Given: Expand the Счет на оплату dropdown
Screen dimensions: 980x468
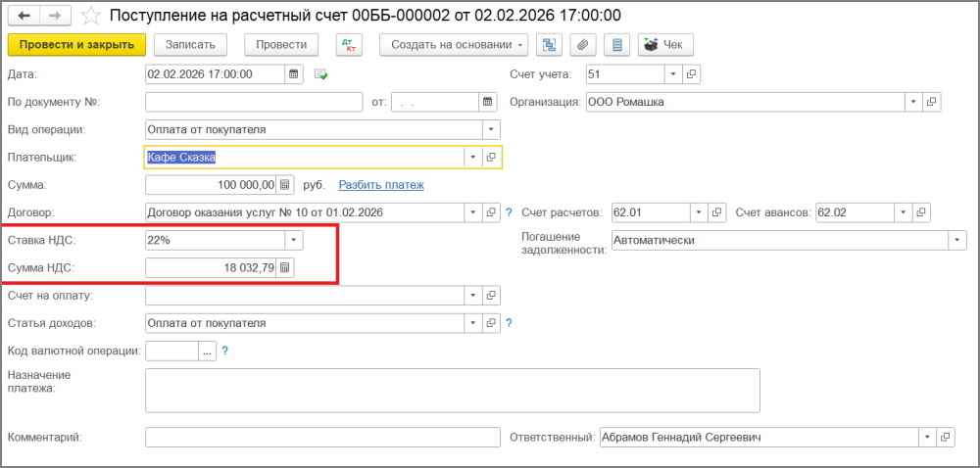Looking at the screenshot, I should coord(473,295).
